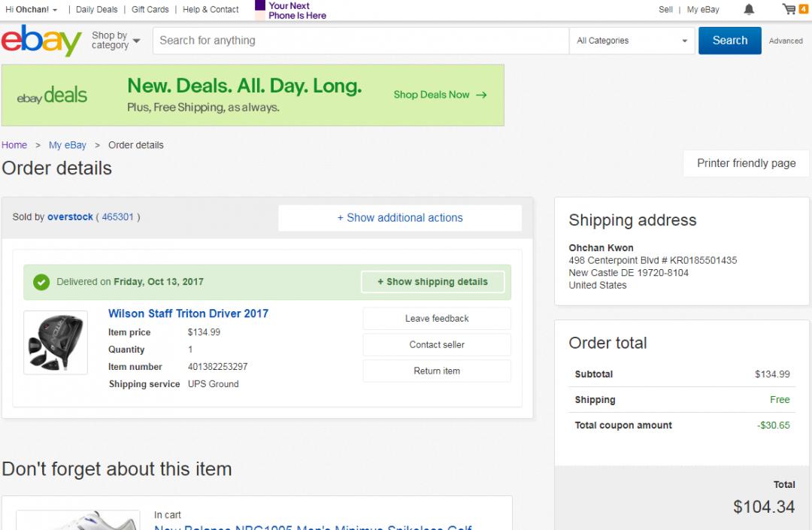Click the Leave feedback button

[437, 319]
